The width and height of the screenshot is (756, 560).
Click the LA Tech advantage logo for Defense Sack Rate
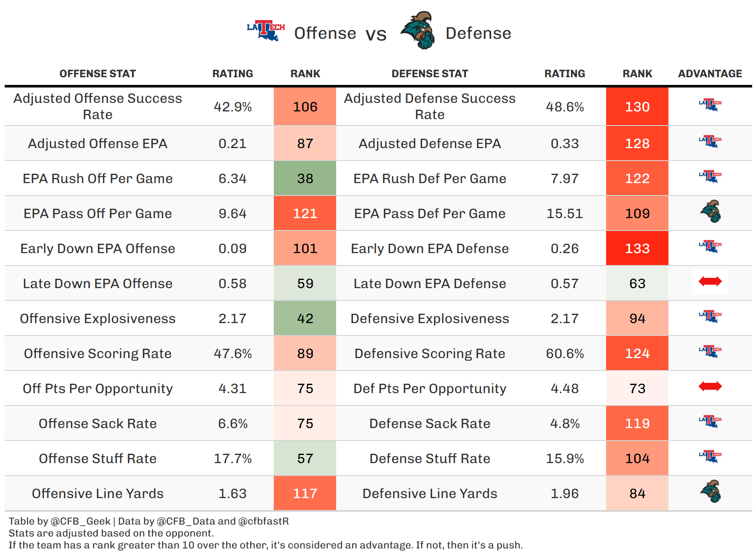(710, 421)
